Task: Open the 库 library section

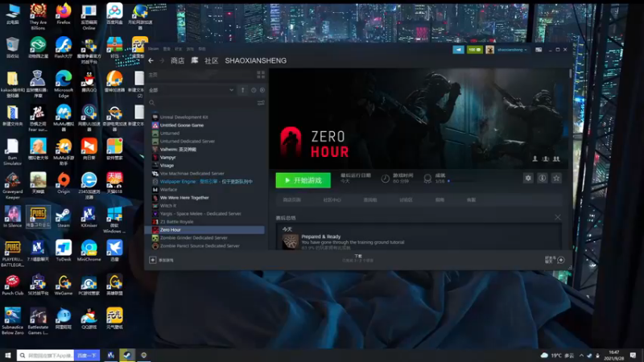Action: point(195,61)
